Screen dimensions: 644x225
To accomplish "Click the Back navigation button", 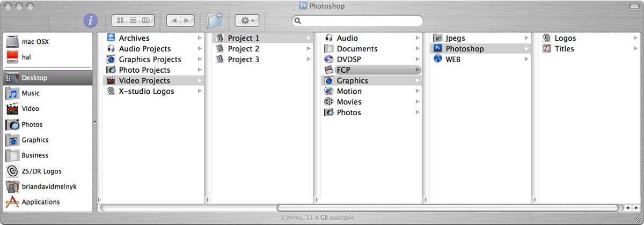I will coord(173,20).
